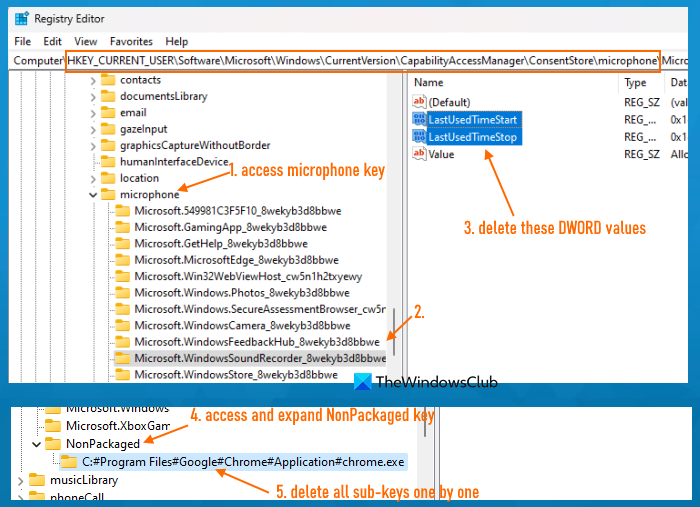This screenshot has width=700, height=507.
Task: Click the graphicsCaptureWithoutBorder folder icon
Action: tap(108, 145)
